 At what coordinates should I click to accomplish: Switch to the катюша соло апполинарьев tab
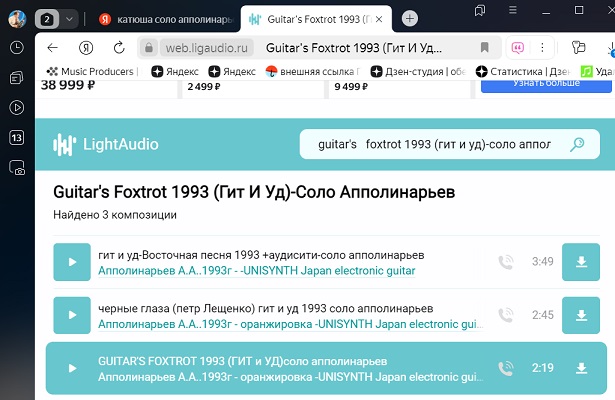pos(166,19)
